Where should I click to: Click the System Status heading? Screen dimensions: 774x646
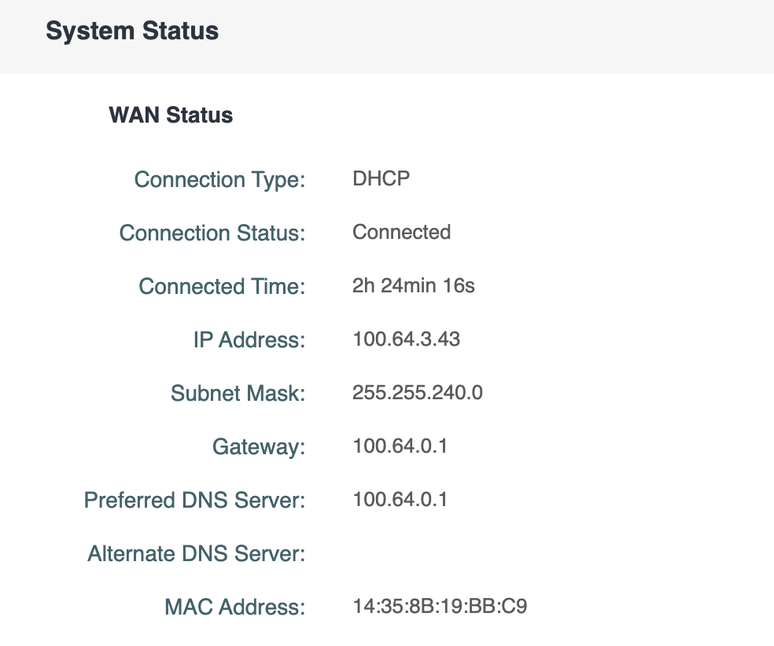(132, 32)
